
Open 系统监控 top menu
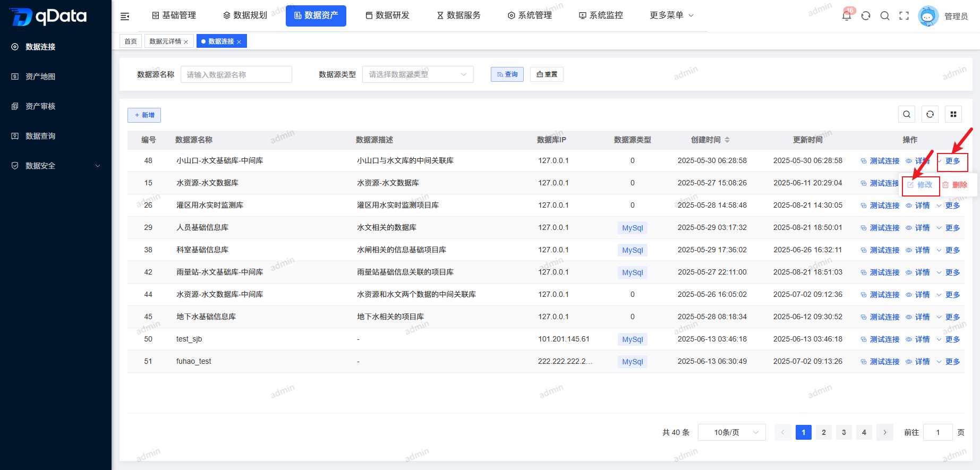(601, 15)
